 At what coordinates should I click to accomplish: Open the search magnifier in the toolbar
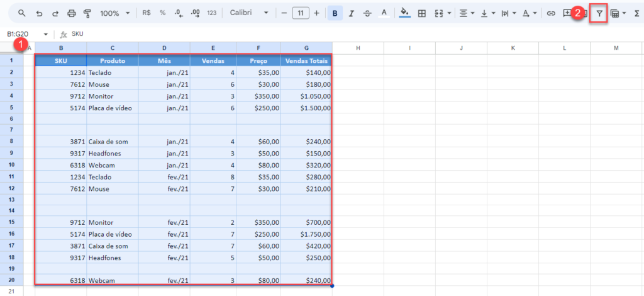pyautogui.click(x=22, y=13)
